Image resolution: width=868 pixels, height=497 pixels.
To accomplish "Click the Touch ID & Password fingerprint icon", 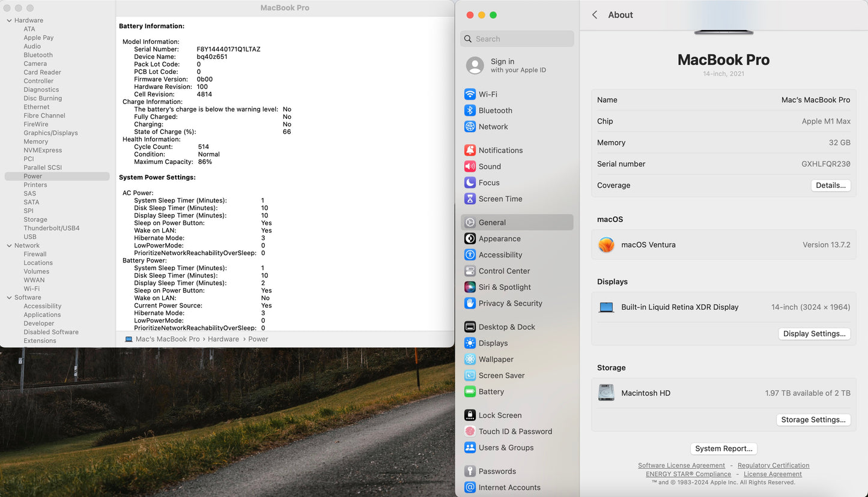I will [470, 431].
